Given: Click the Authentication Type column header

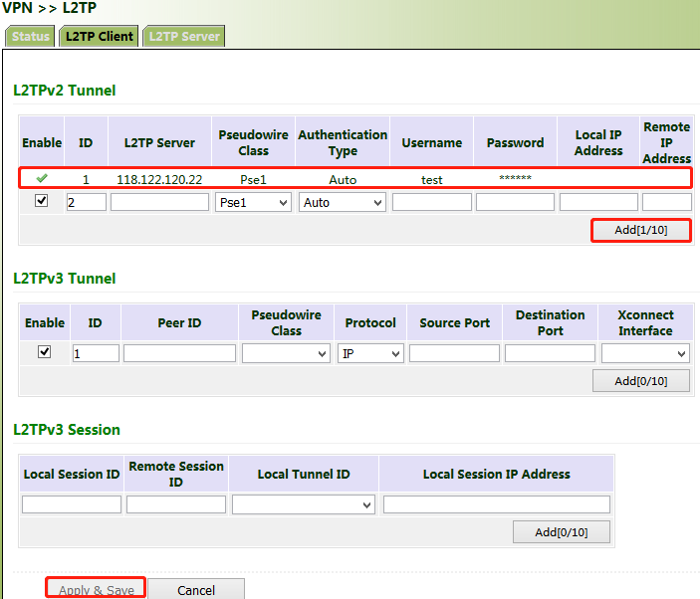Looking at the screenshot, I should [343, 142].
